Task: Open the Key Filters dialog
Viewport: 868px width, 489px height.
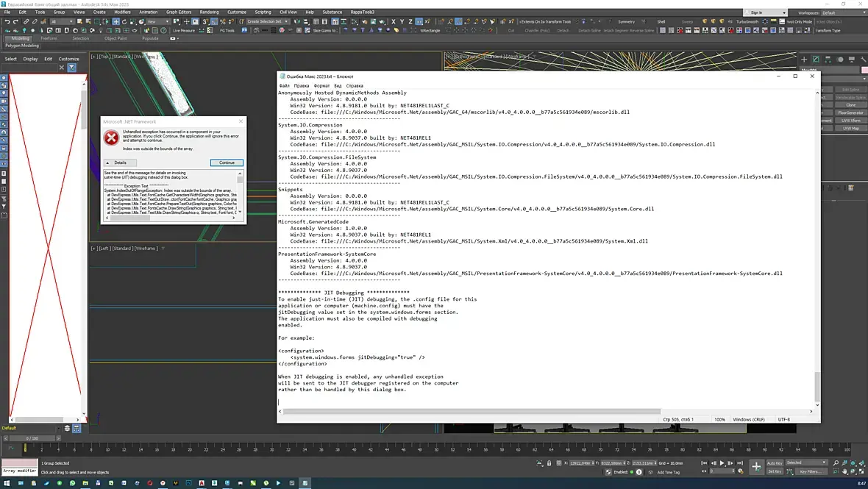Action: tap(811, 471)
